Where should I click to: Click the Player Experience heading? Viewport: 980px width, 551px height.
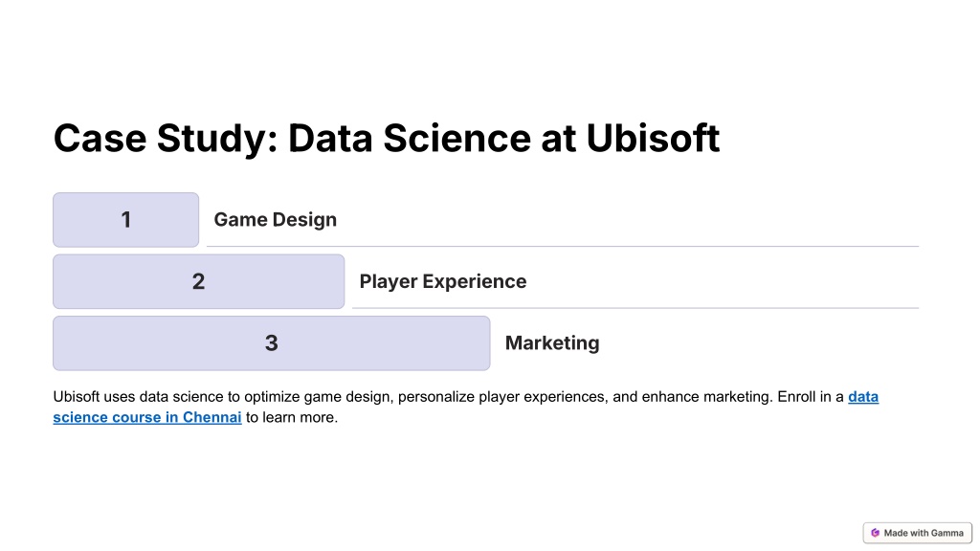442,282
